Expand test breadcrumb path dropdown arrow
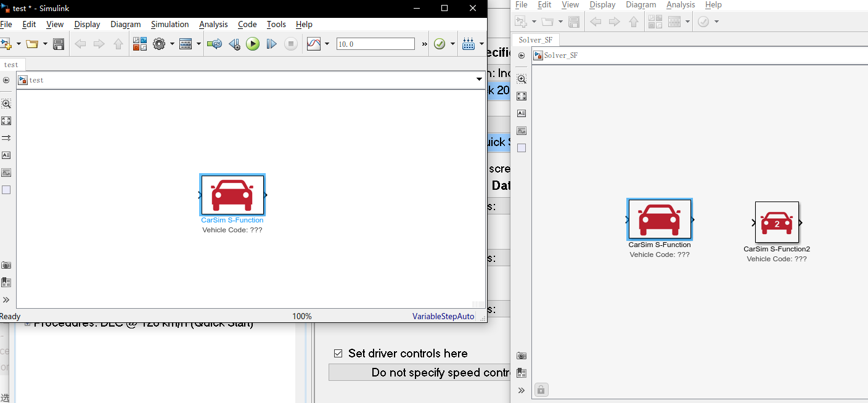The height and width of the screenshot is (403, 868). tap(479, 79)
